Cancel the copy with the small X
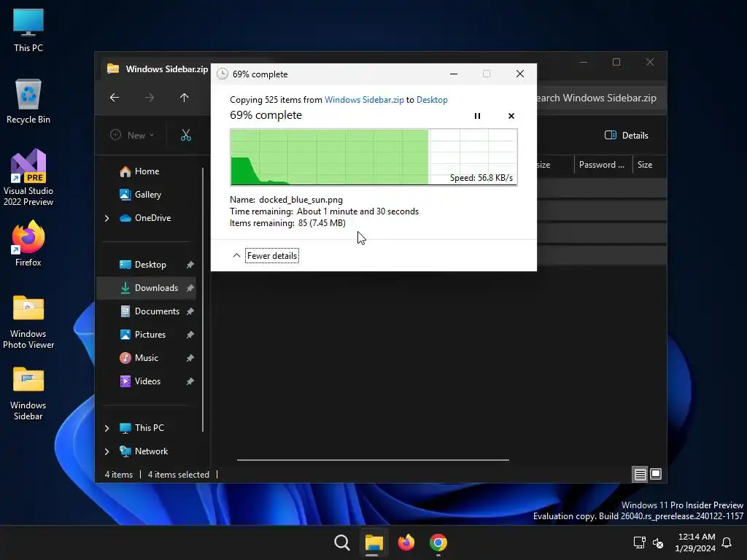Viewport: 747px width, 560px height. (x=511, y=116)
